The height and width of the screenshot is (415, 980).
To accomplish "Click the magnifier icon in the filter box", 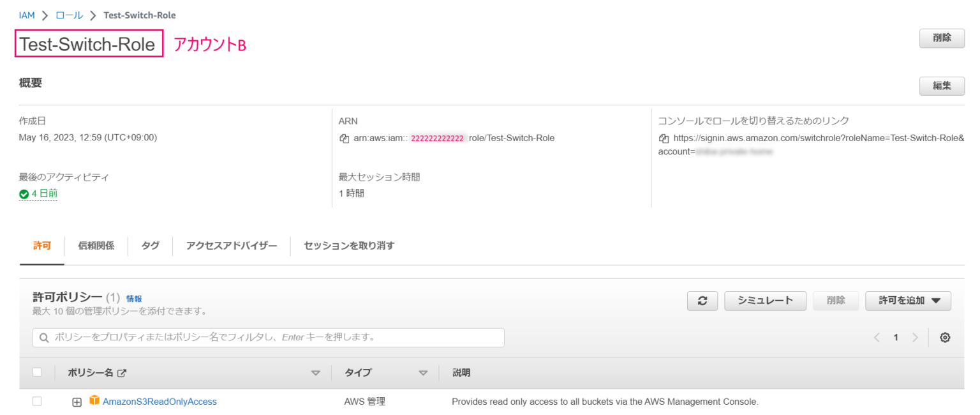I will coord(44,337).
